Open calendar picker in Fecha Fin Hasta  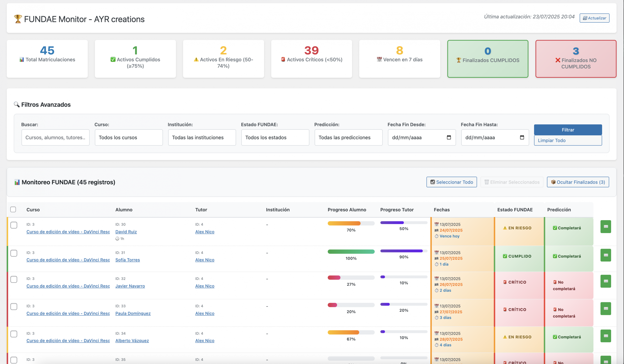click(522, 138)
